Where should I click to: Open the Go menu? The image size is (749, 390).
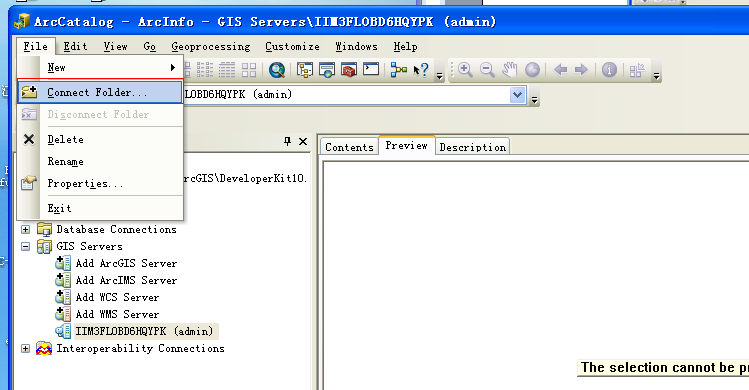click(150, 46)
